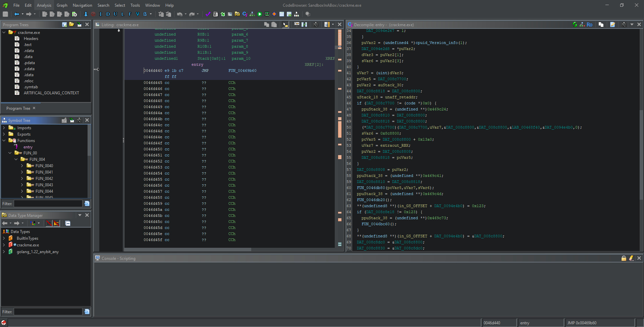Open dropdown next to Bookmark icon
The height and width of the screenshot is (327, 644).
coord(151,14)
